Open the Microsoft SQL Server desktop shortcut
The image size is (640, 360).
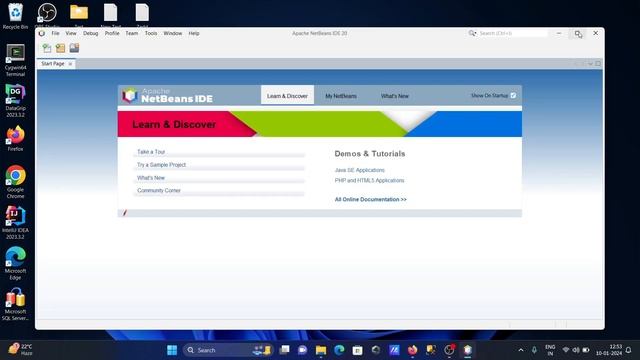pyautogui.click(x=16, y=304)
